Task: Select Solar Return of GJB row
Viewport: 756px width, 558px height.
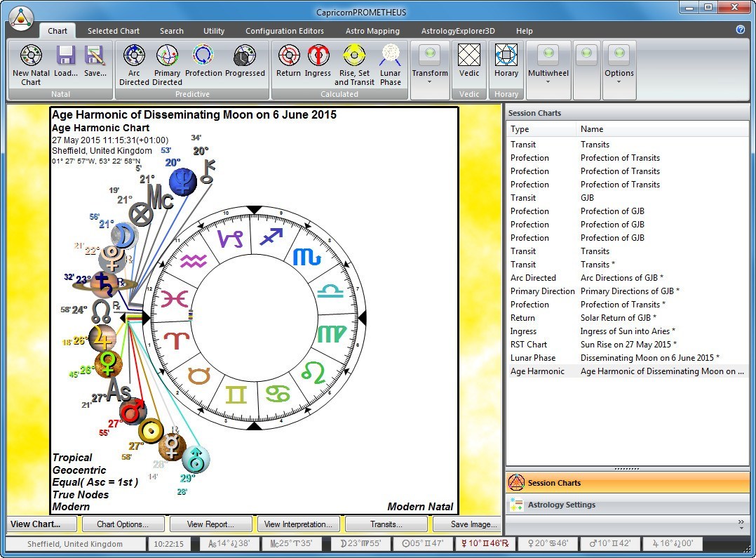Action: pyautogui.click(x=627, y=318)
